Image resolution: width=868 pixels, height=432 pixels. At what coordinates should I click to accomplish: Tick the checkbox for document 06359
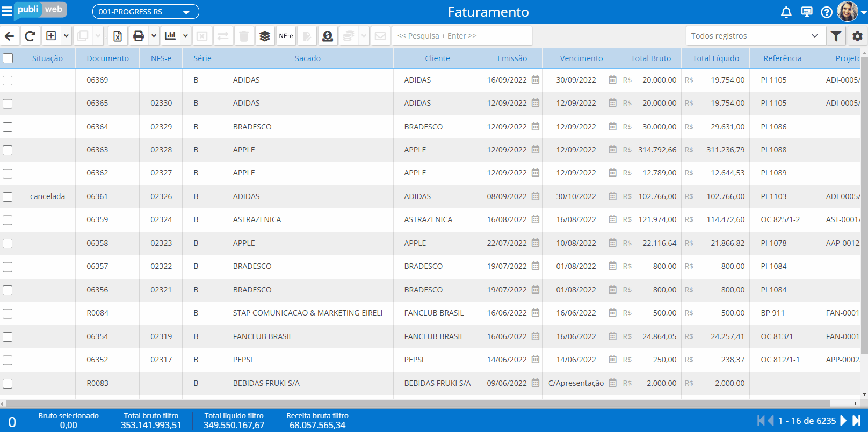pos(8,220)
